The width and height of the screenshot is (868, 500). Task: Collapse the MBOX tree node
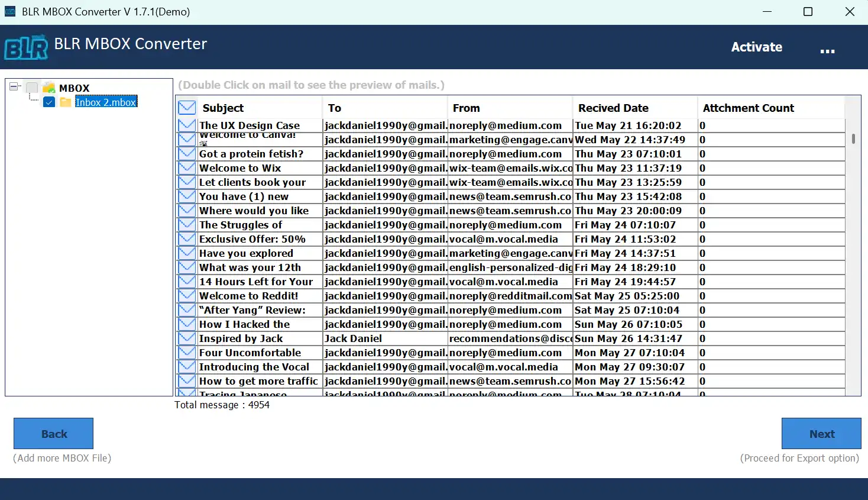(13, 86)
